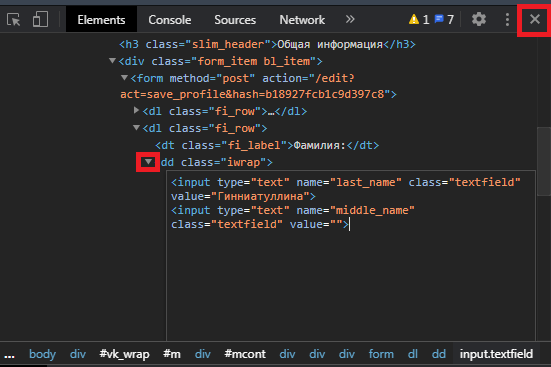The width and height of the screenshot is (551, 367).
Task: Switch to the Elements tab
Action: click(x=101, y=20)
